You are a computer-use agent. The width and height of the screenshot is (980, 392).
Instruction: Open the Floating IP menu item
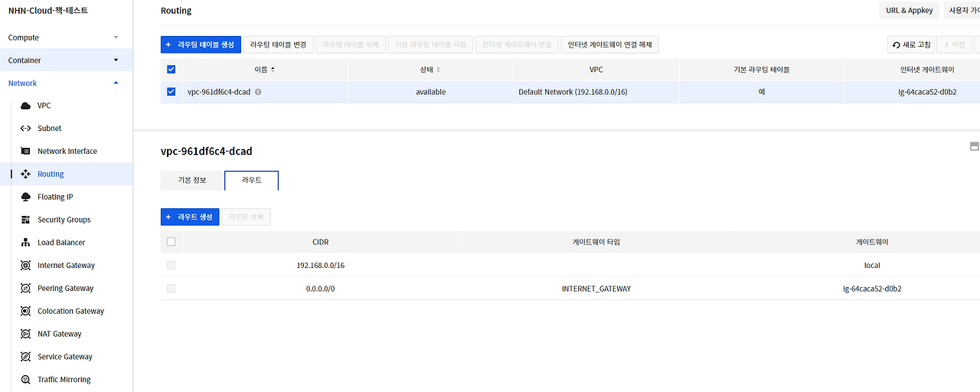pos(55,197)
